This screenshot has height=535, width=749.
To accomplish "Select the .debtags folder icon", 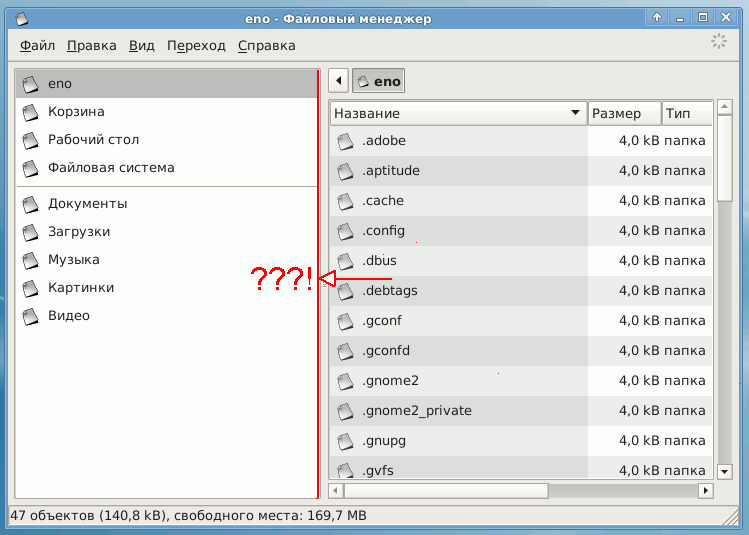I will coord(345,291).
